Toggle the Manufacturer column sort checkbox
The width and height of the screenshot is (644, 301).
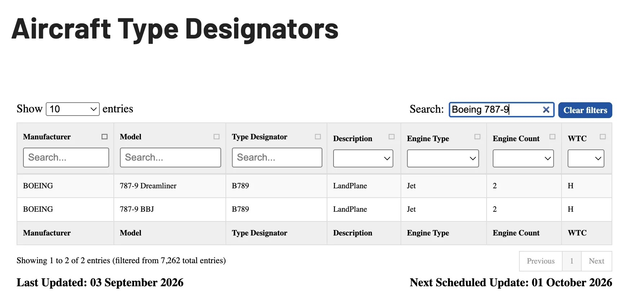[x=104, y=137]
